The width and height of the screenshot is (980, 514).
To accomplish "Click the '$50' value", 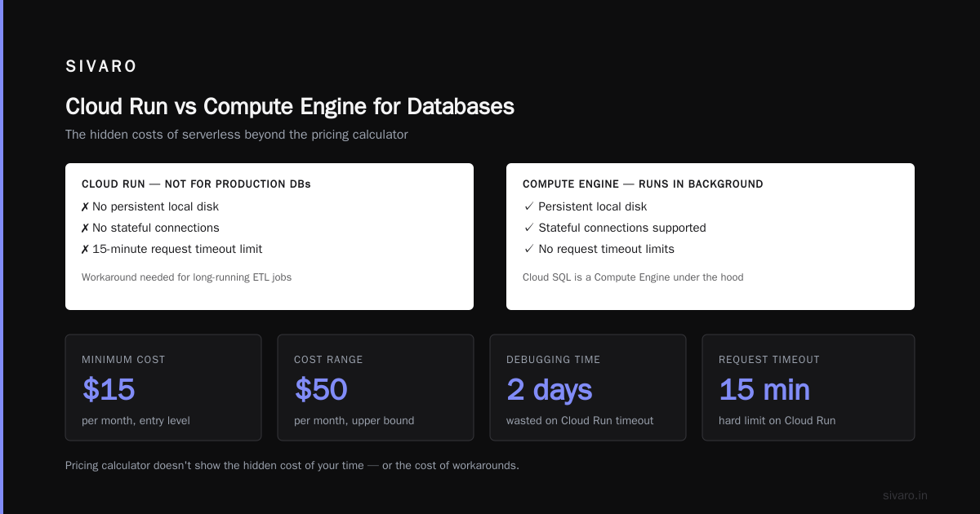I will click(x=321, y=390).
